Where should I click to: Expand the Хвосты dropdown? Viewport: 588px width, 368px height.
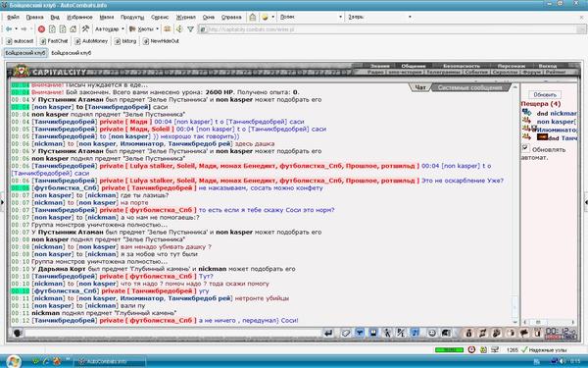[157, 28]
